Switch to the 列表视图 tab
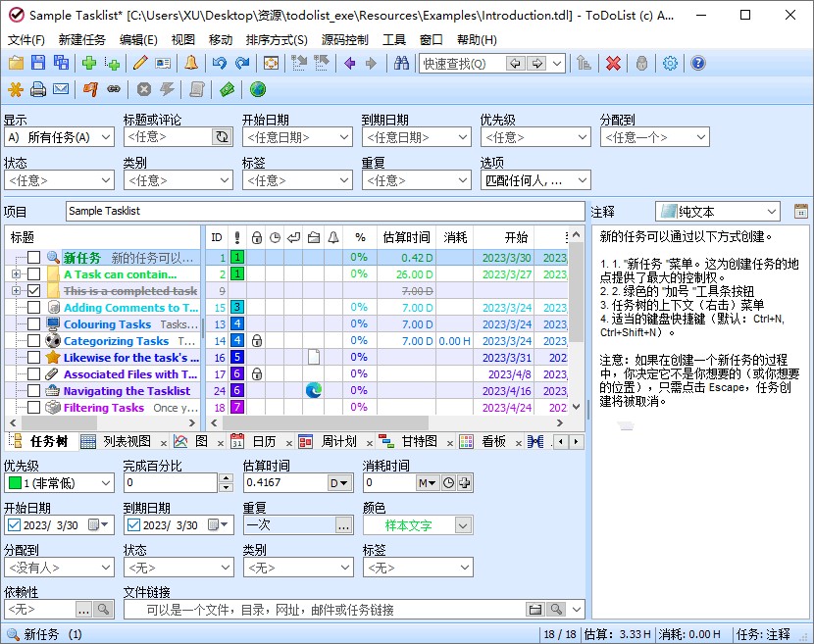Screen dimensions: 814x644 tap(127, 442)
